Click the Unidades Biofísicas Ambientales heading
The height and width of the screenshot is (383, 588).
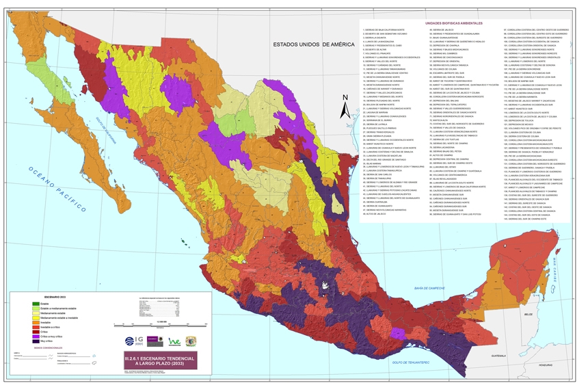click(x=445, y=23)
